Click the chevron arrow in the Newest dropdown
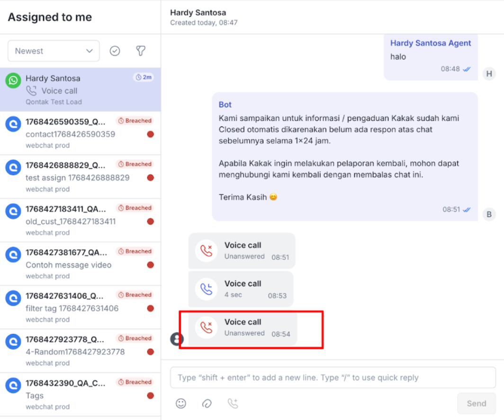The image size is (504, 420). click(90, 51)
